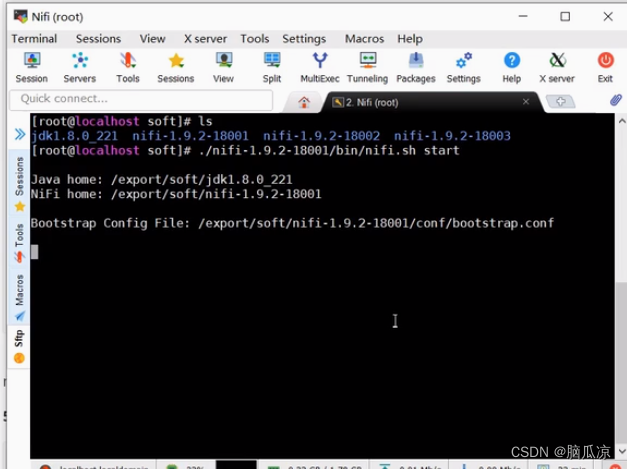This screenshot has height=469, width=627.
Task: Click the red Exit power icon
Action: tap(605, 68)
